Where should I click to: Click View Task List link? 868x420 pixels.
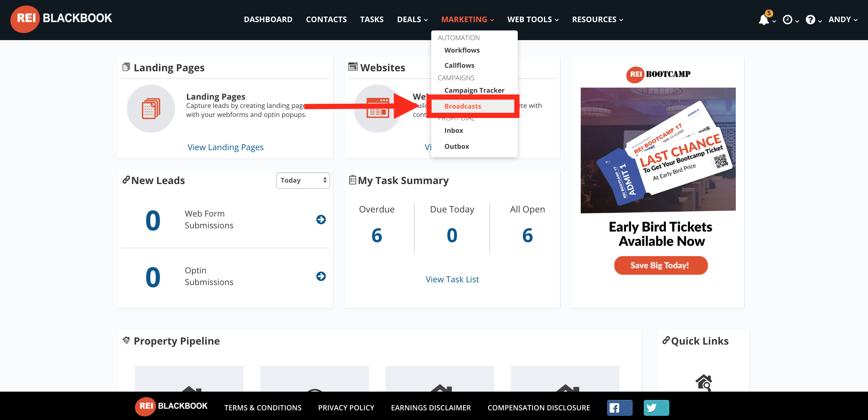pyautogui.click(x=452, y=280)
